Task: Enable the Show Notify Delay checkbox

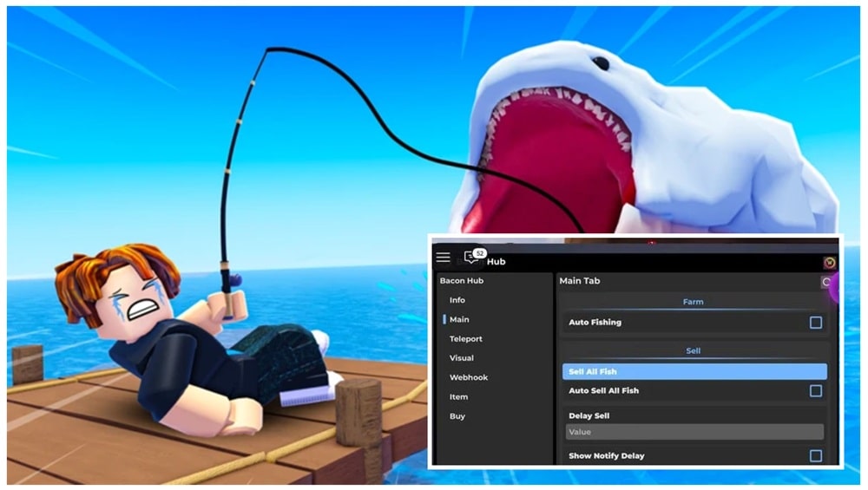Action: (x=815, y=455)
